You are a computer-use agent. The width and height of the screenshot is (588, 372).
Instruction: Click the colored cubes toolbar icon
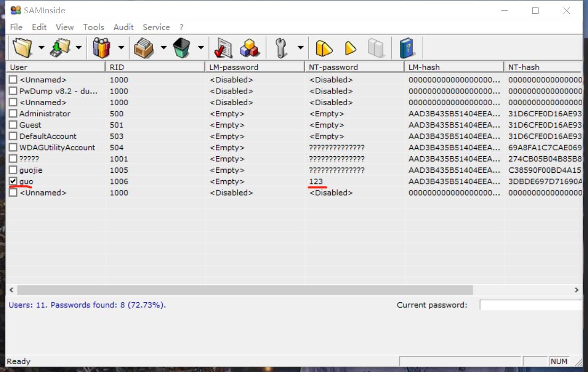(x=249, y=48)
